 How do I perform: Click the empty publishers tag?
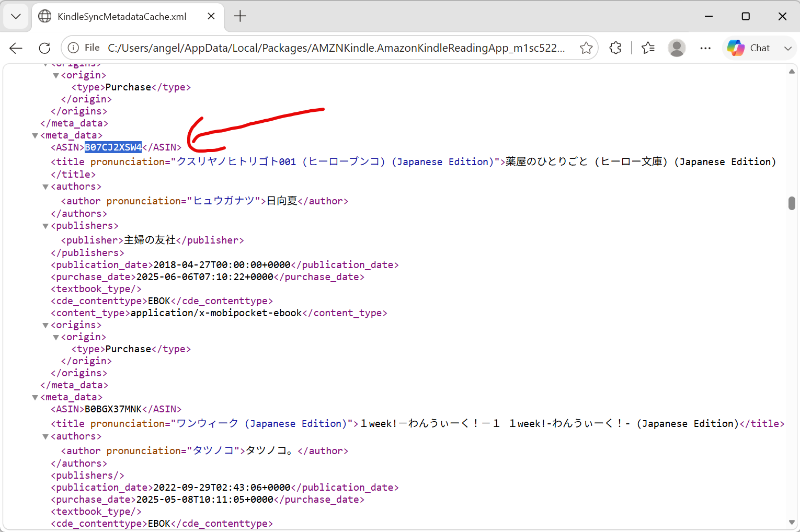click(87, 476)
